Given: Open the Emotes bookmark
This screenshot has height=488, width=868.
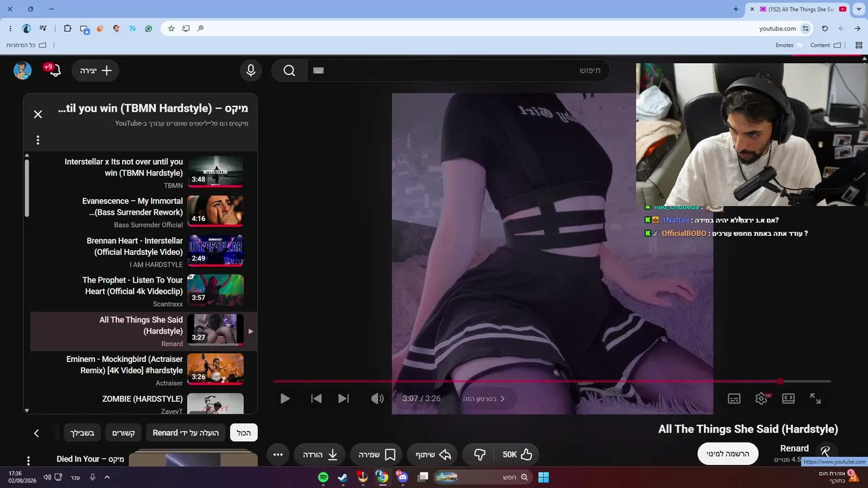Looking at the screenshot, I should coord(789,45).
